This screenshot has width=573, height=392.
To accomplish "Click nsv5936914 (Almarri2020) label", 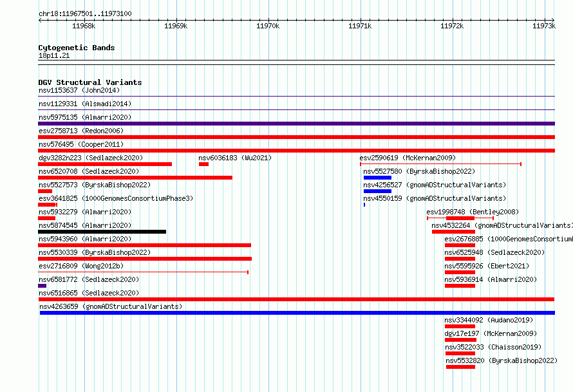I will tap(491, 279).
